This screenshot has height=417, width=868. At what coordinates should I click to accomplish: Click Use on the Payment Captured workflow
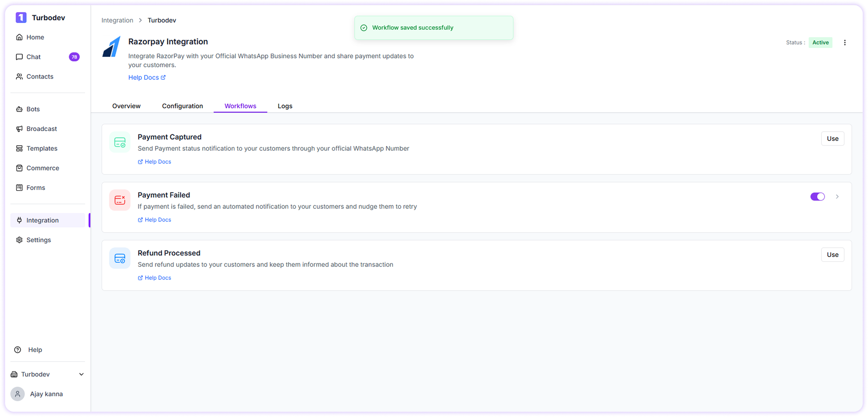(832, 138)
